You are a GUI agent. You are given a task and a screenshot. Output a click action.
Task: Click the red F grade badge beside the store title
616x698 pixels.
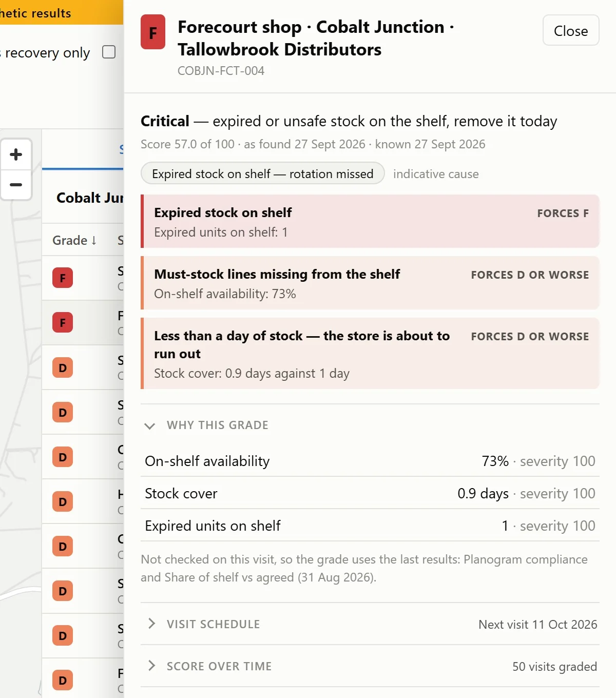pyautogui.click(x=153, y=32)
